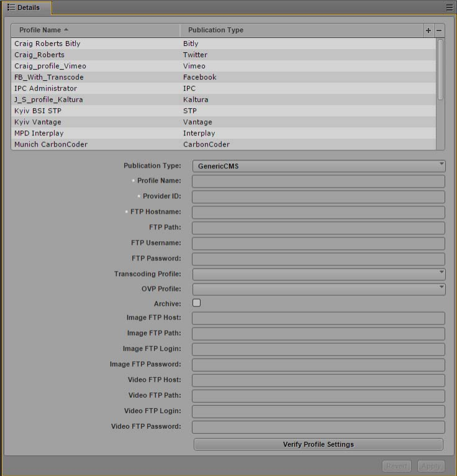Open the panel menu hamburger icon
Image resolution: width=457 pixels, height=476 pixels.
(x=450, y=7)
